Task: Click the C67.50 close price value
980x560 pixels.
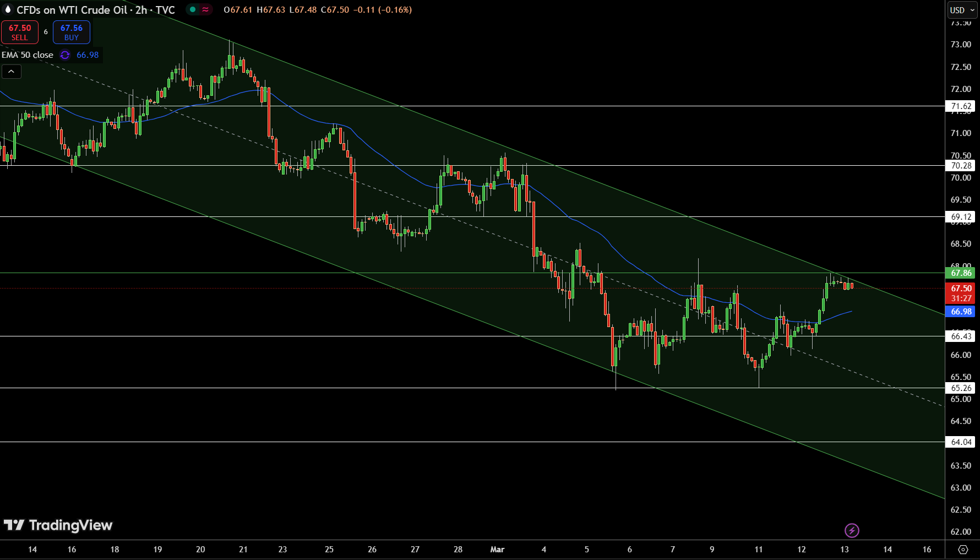Action: click(x=335, y=10)
